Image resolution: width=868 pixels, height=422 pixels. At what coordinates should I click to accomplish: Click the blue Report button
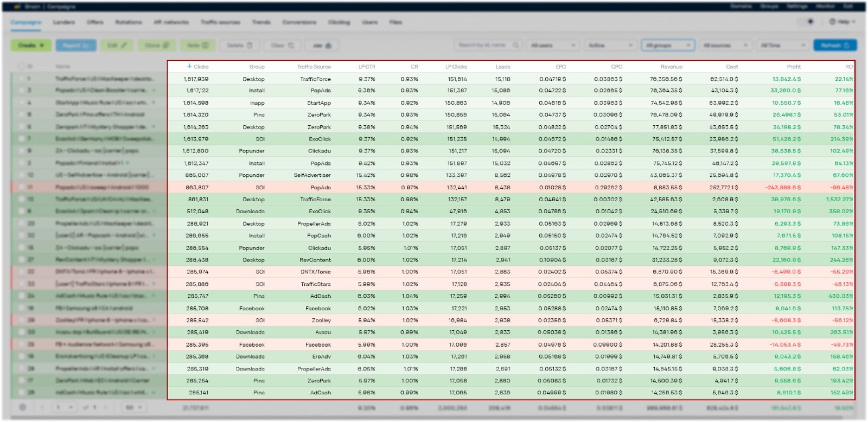click(76, 46)
